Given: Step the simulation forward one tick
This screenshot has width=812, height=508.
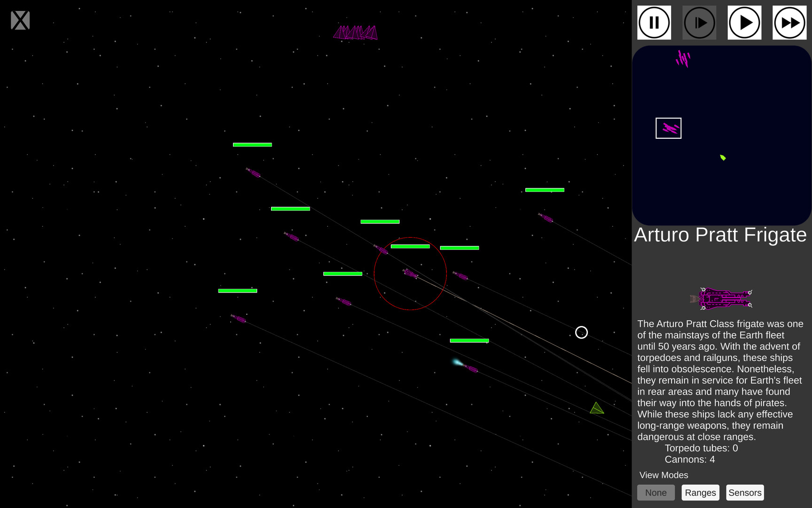Looking at the screenshot, I should 699,22.
